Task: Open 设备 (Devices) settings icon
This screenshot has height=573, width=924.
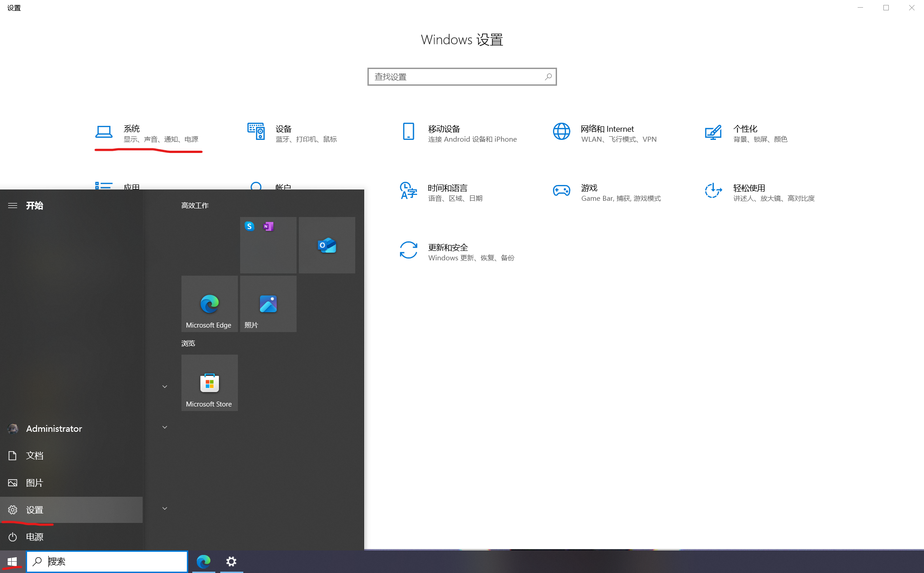Action: pos(256,132)
